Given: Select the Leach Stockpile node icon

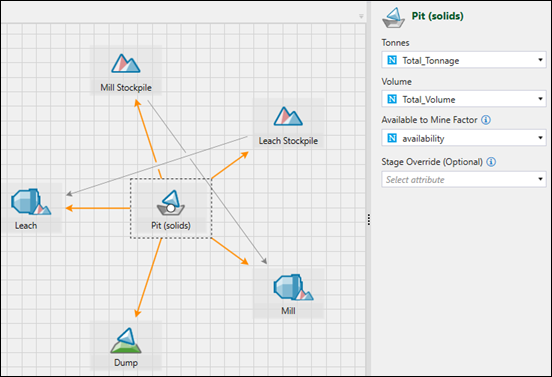Looking at the screenshot, I should coord(288,116).
